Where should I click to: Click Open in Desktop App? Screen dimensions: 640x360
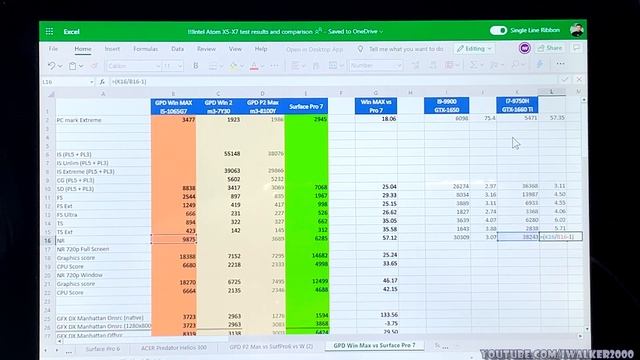(x=314, y=49)
